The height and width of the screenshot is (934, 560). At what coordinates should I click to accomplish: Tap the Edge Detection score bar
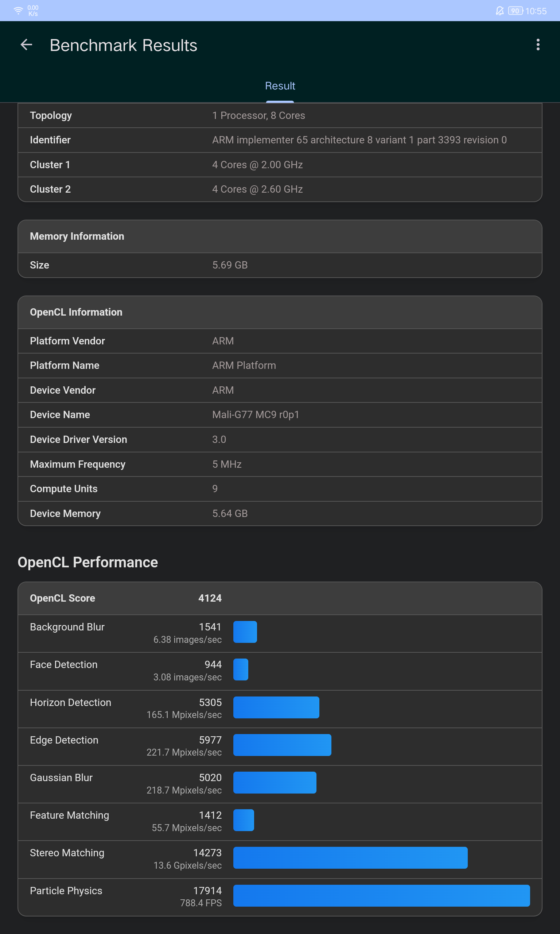click(x=282, y=745)
